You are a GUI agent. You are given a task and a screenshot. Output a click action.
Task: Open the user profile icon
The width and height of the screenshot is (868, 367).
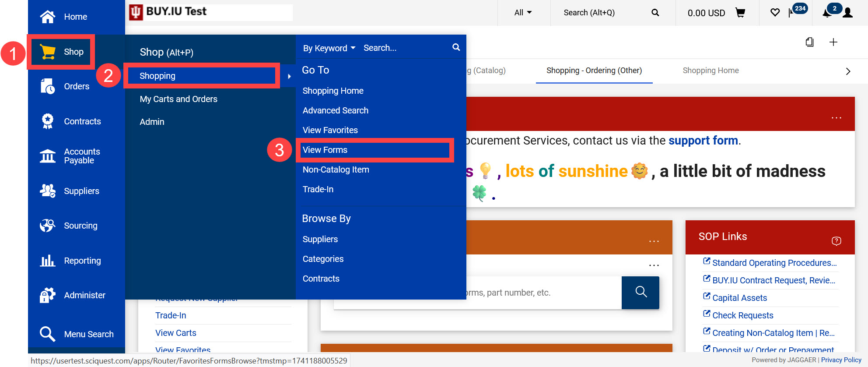click(x=848, y=13)
